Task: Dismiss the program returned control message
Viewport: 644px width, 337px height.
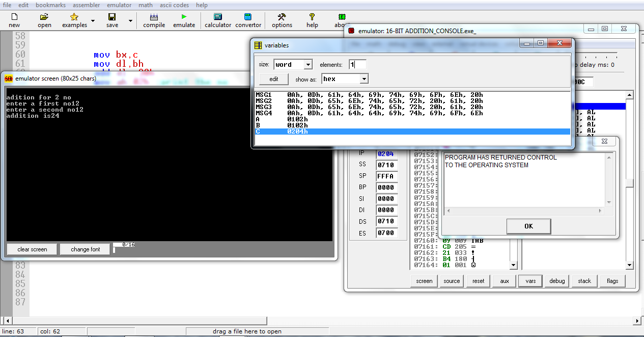Action: click(528, 226)
